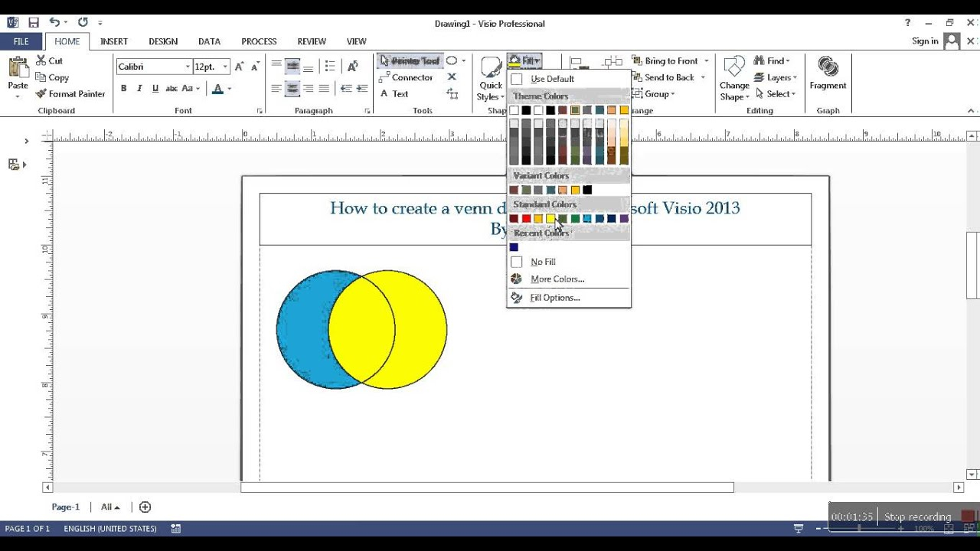The image size is (980, 551).
Task: Click the Find button
Action: pyautogui.click(x=772, y=60)
